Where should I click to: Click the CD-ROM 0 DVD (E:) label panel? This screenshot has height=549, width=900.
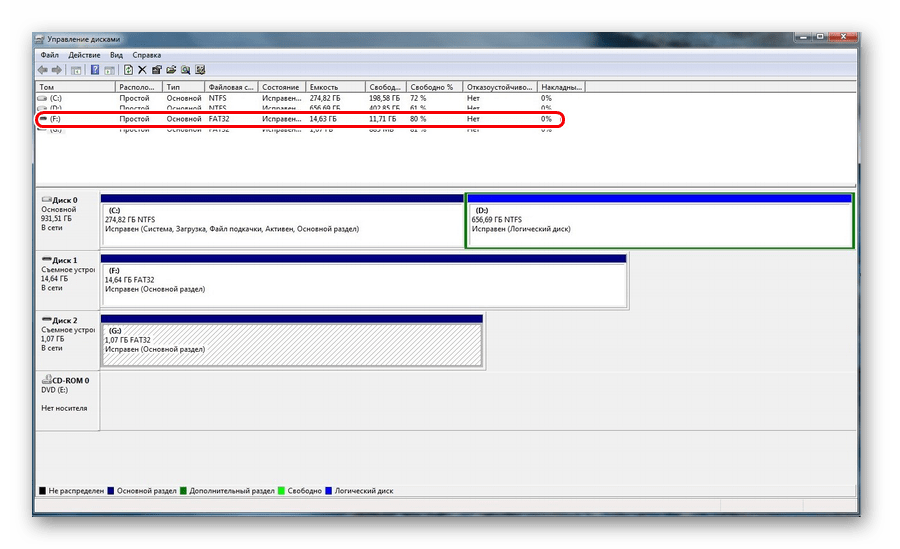click(x=67, y=400)
